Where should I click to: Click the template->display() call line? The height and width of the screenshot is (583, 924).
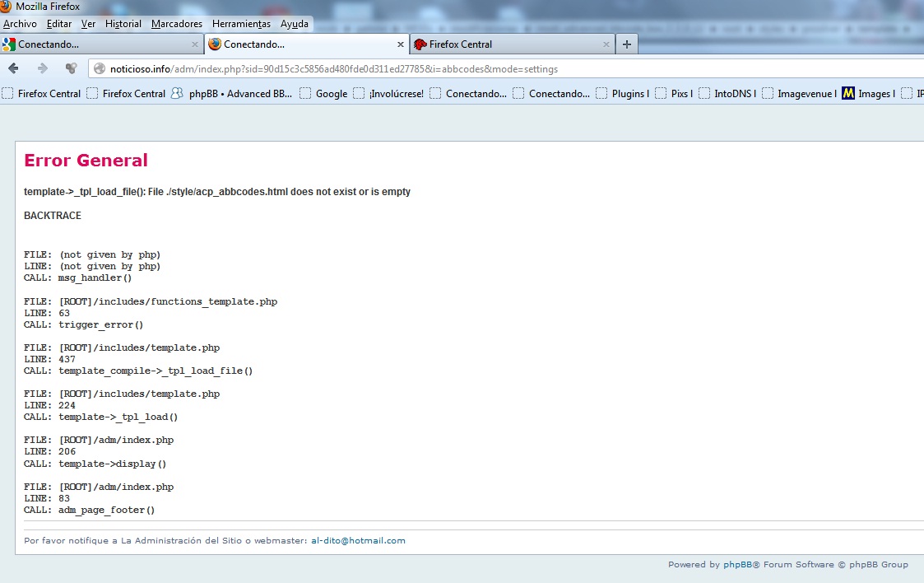[95, 464]
